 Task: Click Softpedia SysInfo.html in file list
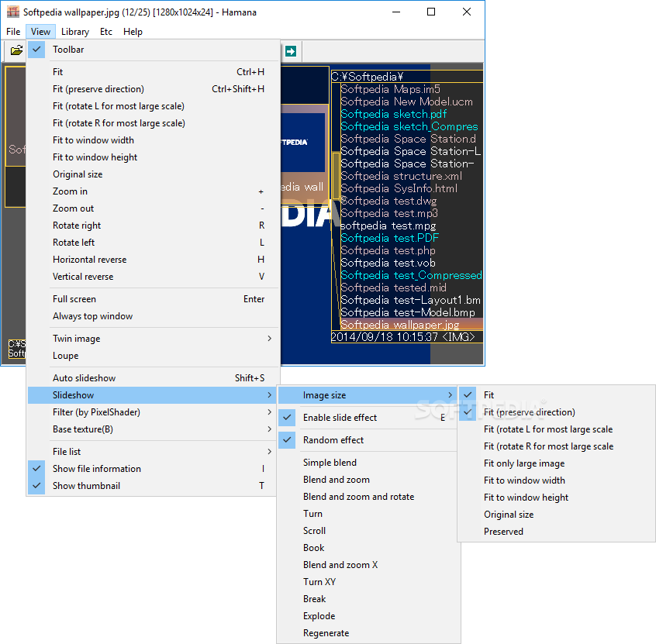[399, 188]
